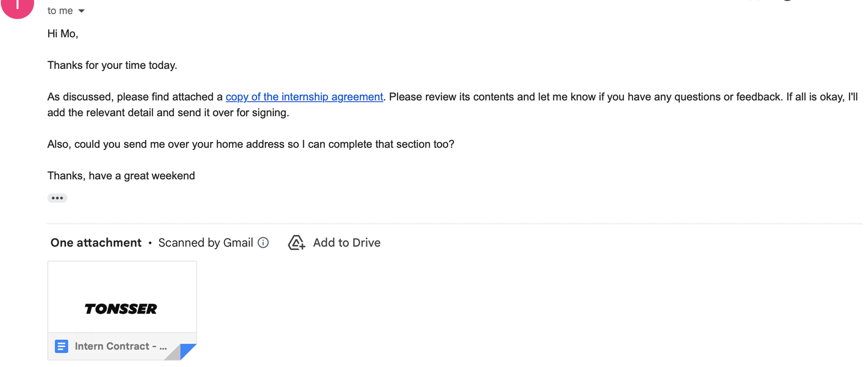Click the "Scanned by Gmail" text
Viewport: 868px width, 367px height.
(x=206, y=243)
